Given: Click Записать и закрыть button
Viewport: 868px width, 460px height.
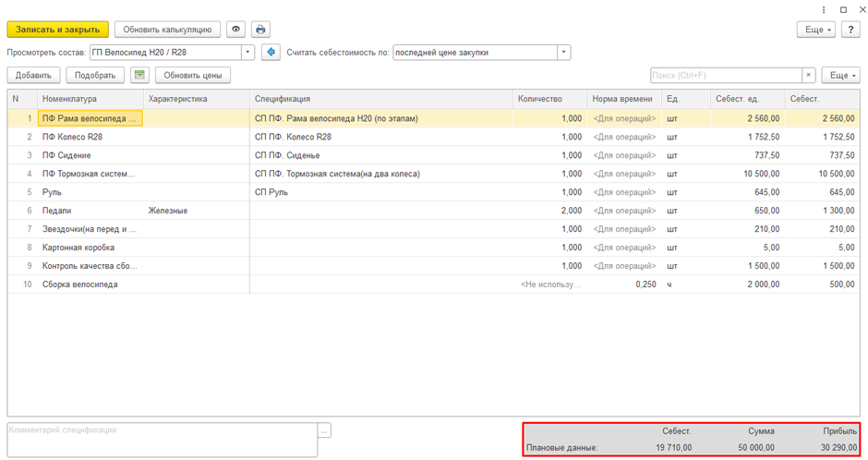Looking at the screenshot, I should (x=57, y=30).
